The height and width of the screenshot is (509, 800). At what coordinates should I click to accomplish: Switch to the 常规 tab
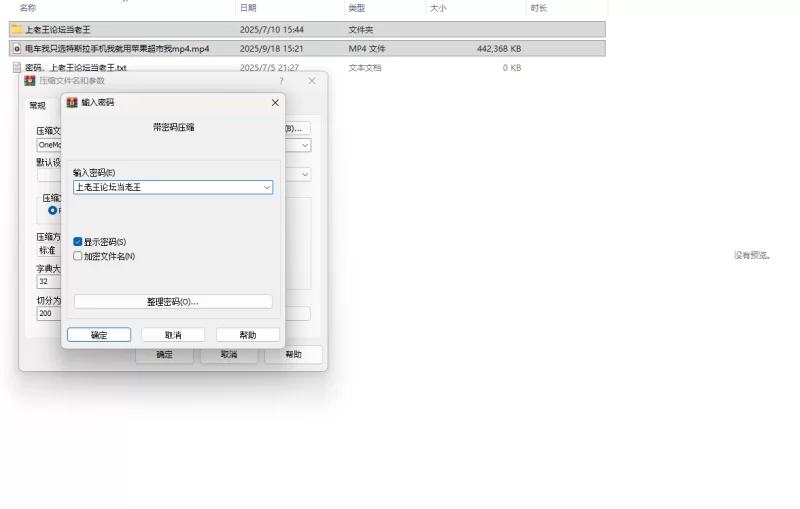37,106
